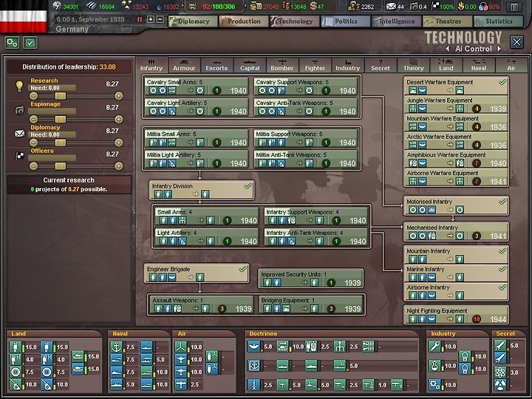Image resolution: width=532 pixels, height=399 pixels.
Task: Open the Intelligence screen
Action: point(396,21)
